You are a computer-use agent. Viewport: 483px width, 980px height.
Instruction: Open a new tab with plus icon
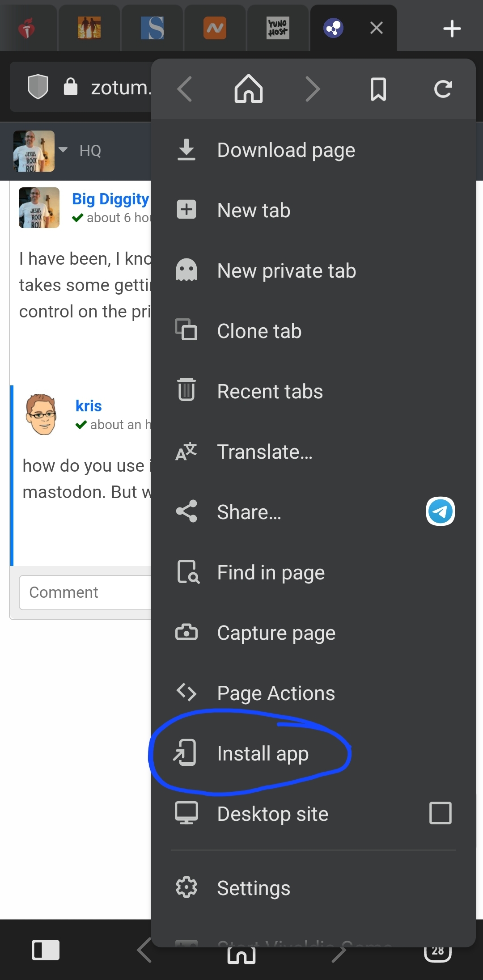[x=452, y=29]
